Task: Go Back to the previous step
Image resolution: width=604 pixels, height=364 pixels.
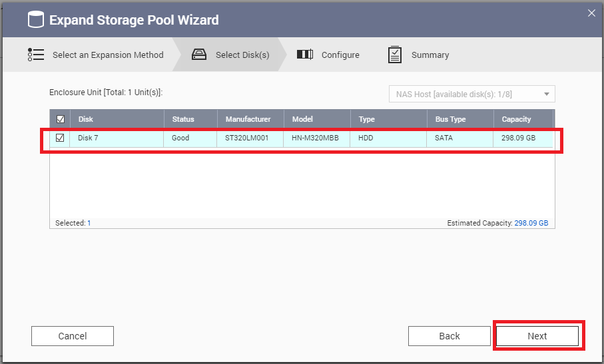Action: point(450,336)
